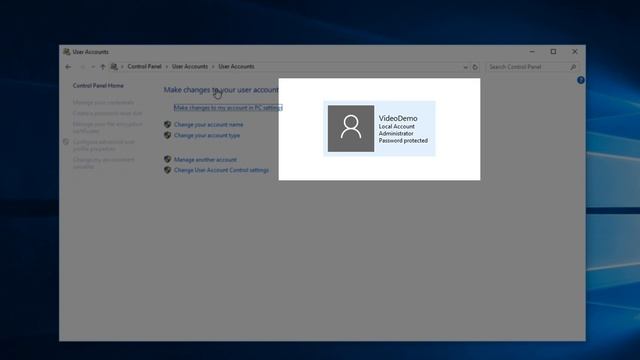Open Manage your credentials

103,102
